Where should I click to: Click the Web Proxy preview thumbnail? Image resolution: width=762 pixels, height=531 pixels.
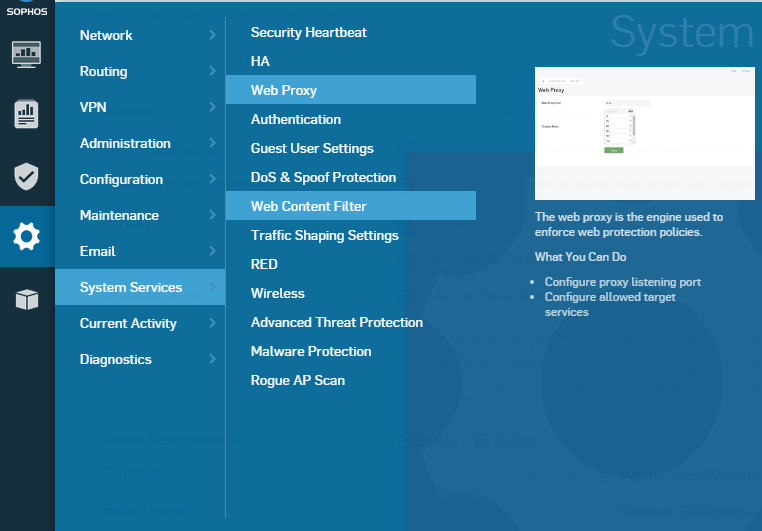coord(645,133)
